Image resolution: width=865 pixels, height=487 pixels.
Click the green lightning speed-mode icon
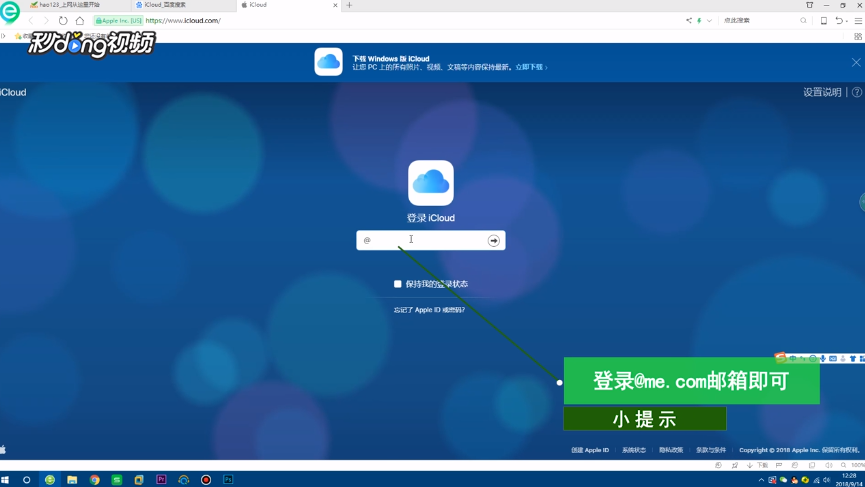699,20
